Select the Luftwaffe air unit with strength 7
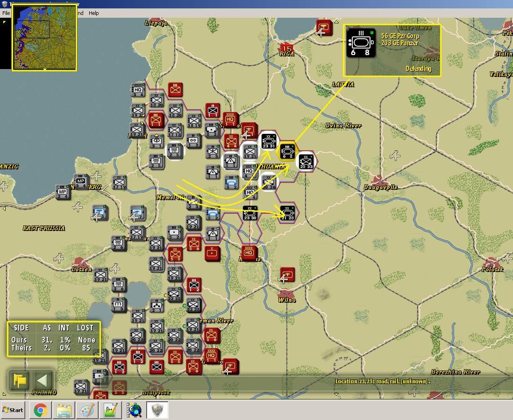Screen dimensions: 513x420 [x=138, y=213]
